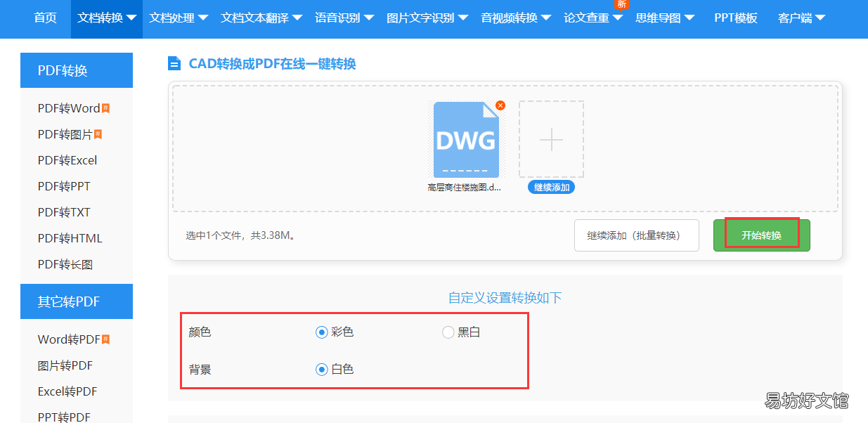Screen dimensions: 868x423
Task: Open 图片转PDF in sidebar
Action: coord(65,365)
